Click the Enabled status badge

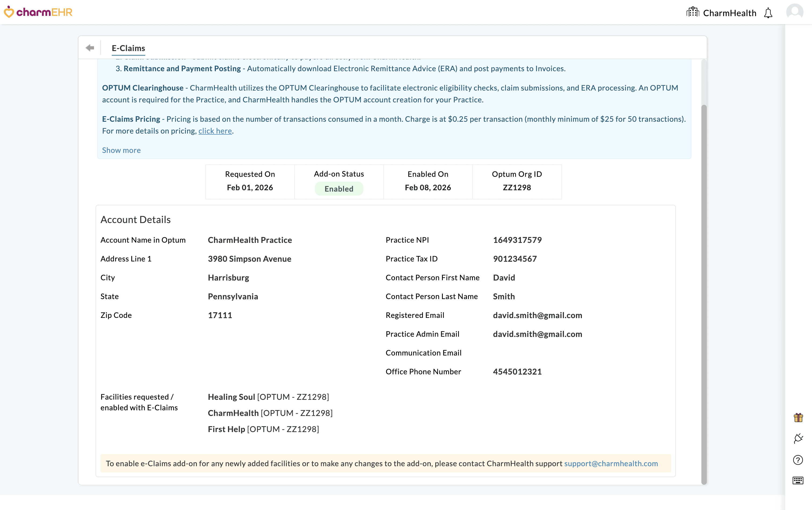pos(339,189)
